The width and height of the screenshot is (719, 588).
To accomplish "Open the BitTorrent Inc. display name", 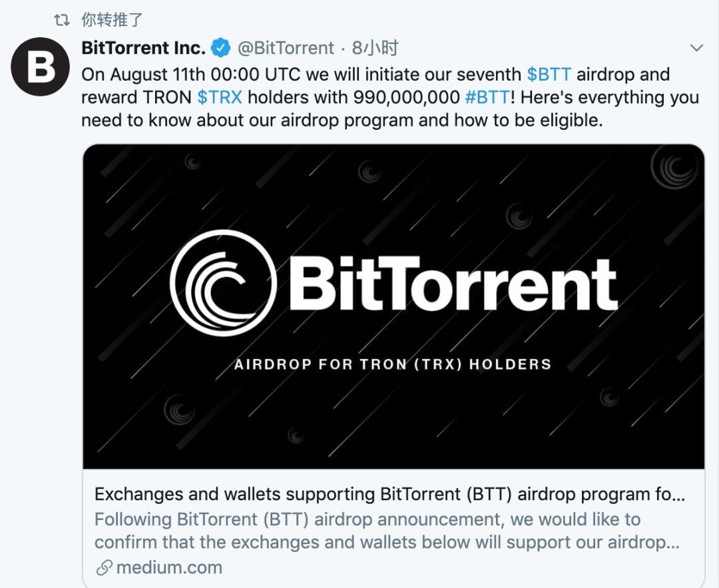I will (x=144, y=48).
